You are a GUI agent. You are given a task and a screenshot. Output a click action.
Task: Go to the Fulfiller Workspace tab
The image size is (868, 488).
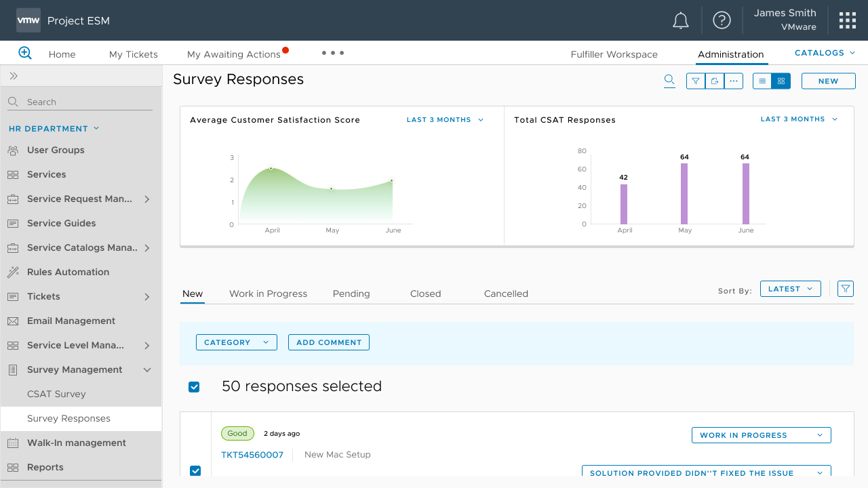pos(614,54)
